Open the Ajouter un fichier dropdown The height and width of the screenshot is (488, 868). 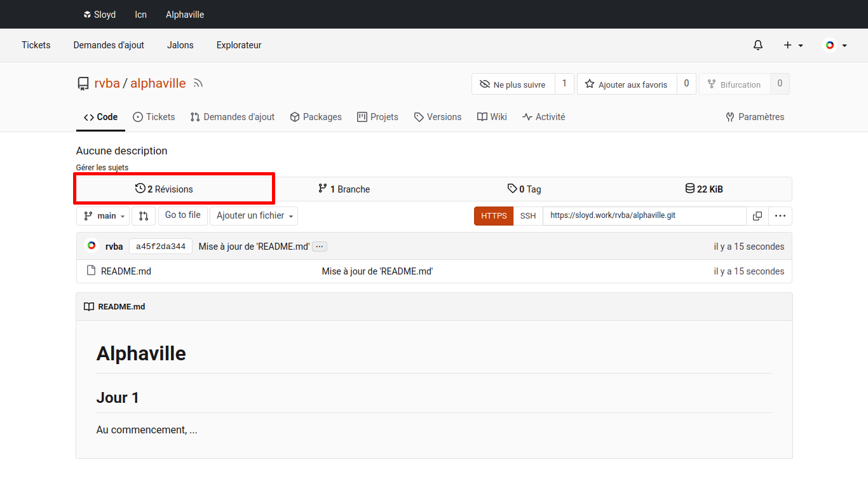click(x=254, y=216)
